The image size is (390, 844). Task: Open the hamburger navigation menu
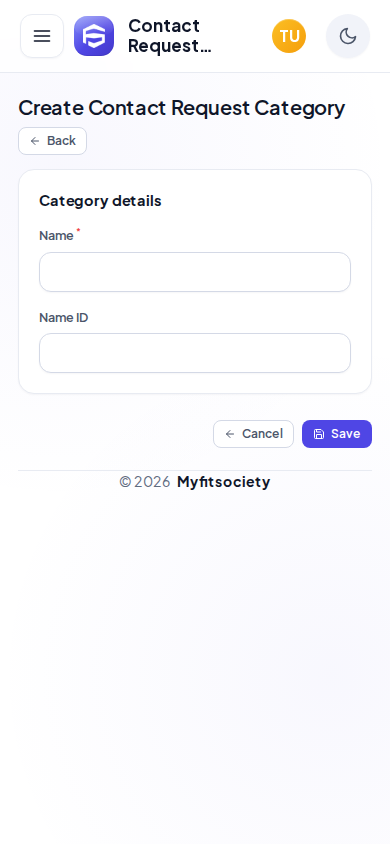point(42,36)
